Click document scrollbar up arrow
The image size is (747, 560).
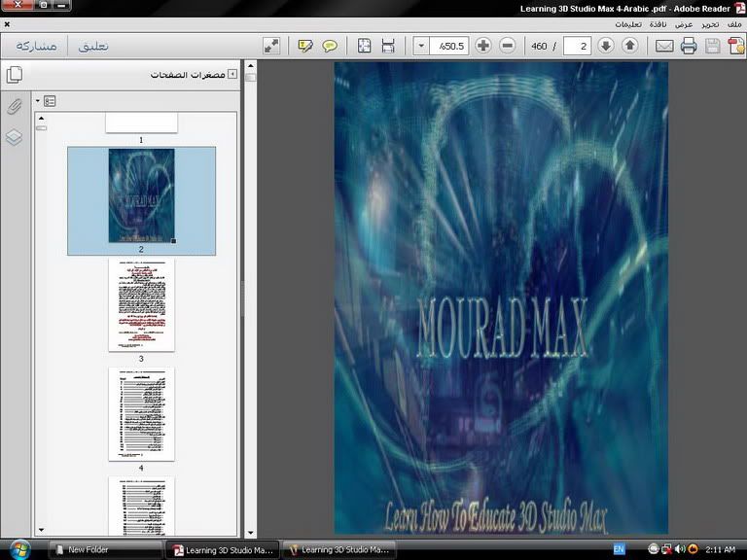[x=251, y=66]
